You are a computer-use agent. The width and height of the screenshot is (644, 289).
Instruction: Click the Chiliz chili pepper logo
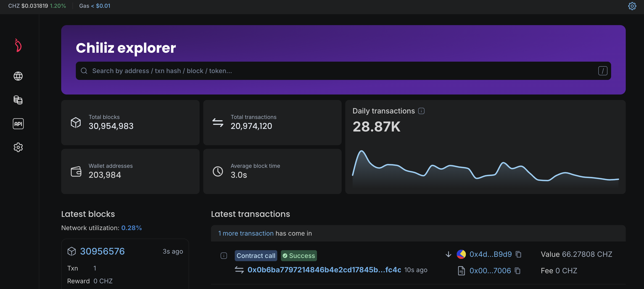point(18,45)
